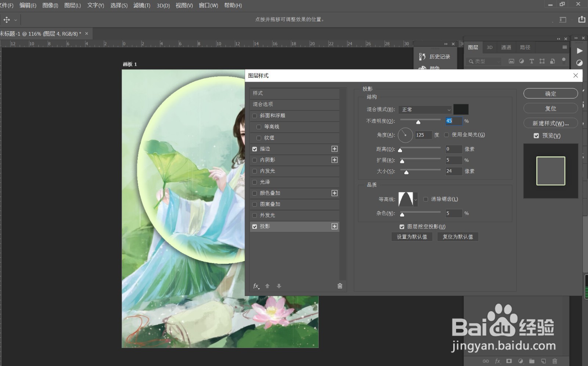Filter layers by type layer icon

(532, 61)
